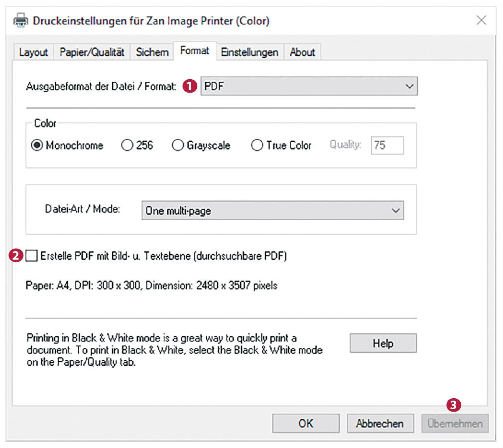Choose the 256 color radio button
Viewport: 503px width, 448px height.
click(x=127, y=146)
